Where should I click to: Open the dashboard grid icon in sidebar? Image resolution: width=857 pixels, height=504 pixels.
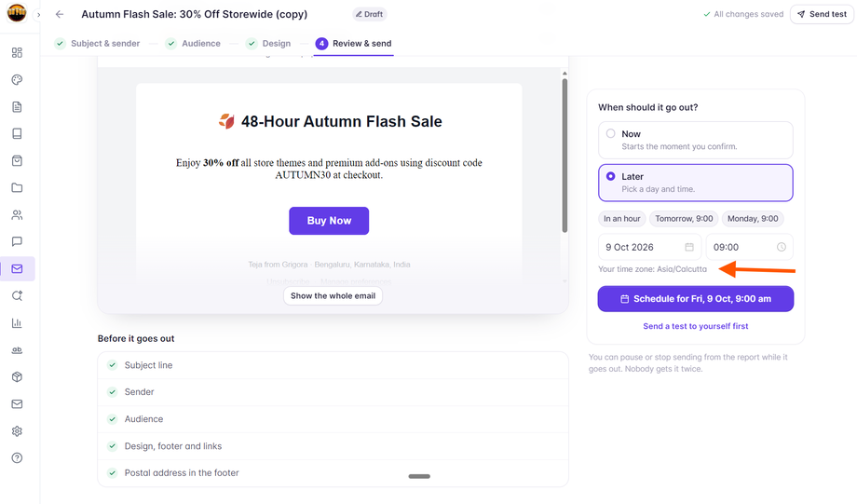pyautogui.click(x=17, y=52)
